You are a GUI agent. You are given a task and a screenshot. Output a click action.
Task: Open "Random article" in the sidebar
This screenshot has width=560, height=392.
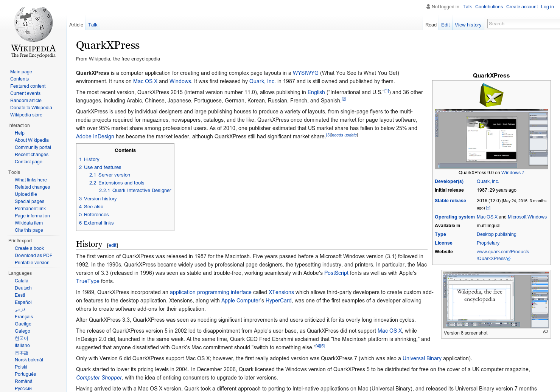coord(26,100)
